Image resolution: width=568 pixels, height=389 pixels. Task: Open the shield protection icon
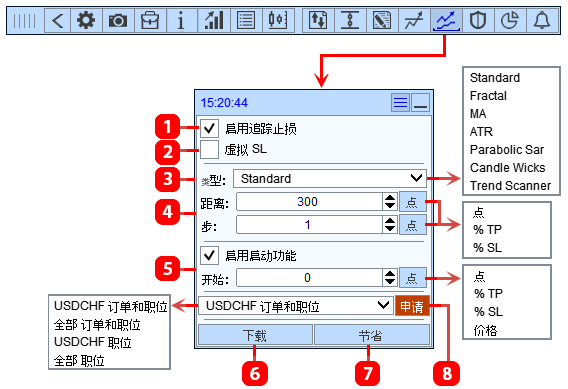tap(478, 21)
